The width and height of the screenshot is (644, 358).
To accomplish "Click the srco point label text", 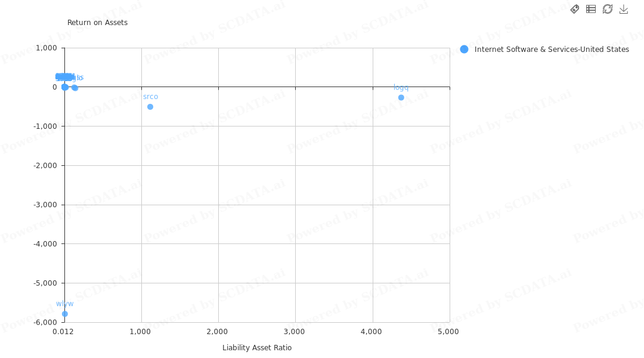I will [150, 97].
